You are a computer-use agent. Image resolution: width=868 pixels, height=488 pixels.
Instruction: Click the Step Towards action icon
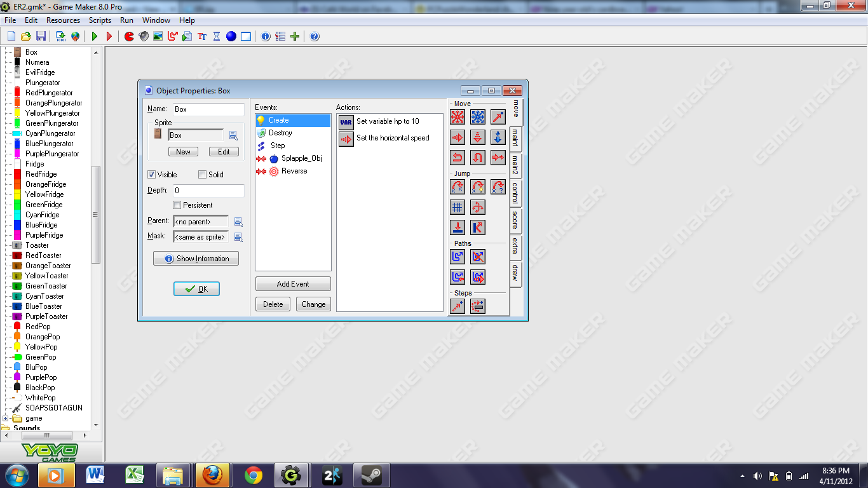point(458,306)
